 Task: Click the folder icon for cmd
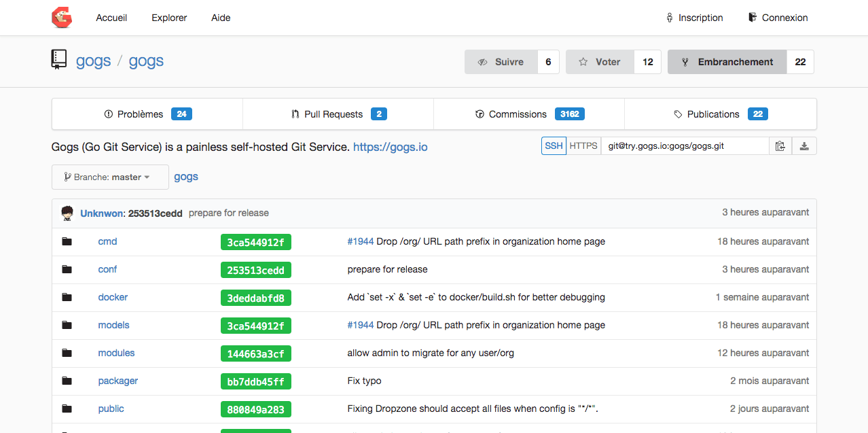(x=67, y=241)
